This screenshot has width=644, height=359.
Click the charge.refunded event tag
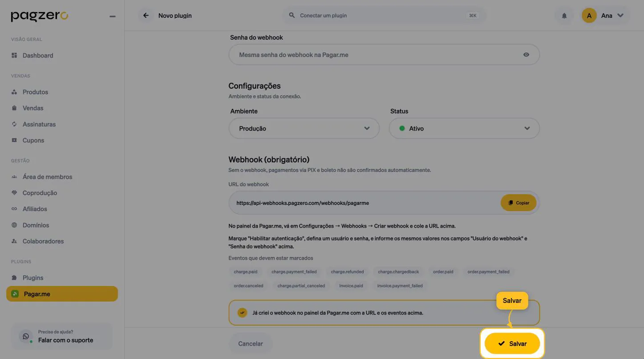click(347, 272)
